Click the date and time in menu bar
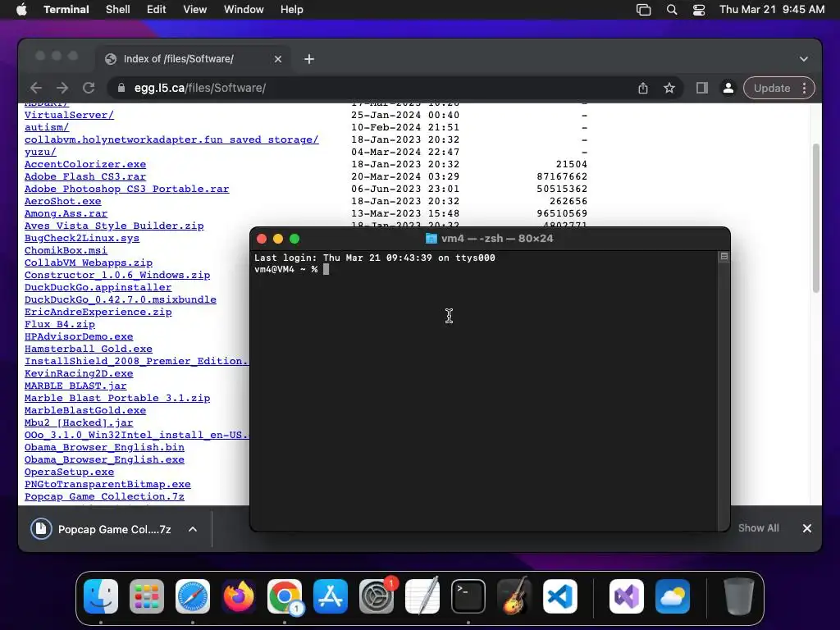 772,9
